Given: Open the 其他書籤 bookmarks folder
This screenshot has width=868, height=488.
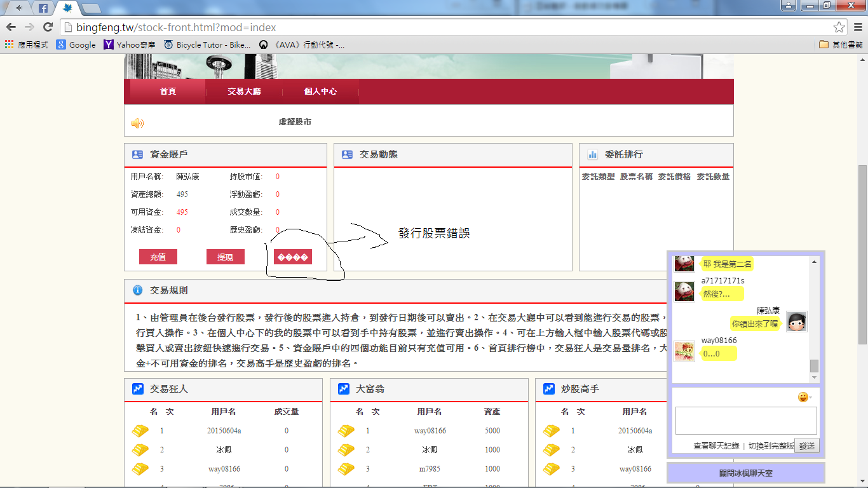Looking at the screenshot, I should point(841,44).
